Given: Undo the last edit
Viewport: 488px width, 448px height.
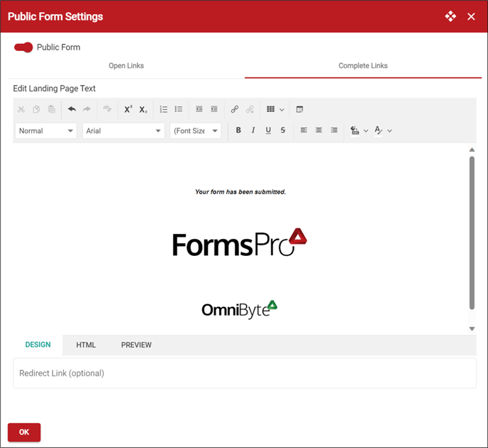Looking at the screenshot, I should coord(72,109).
